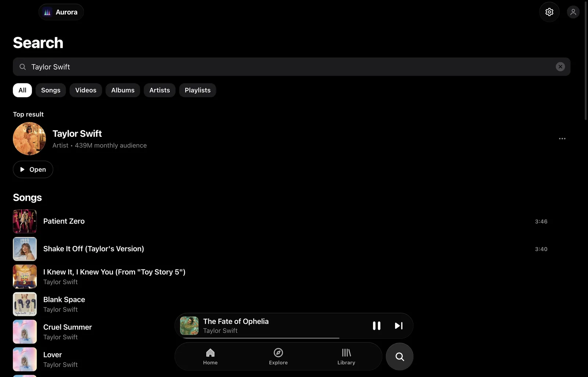Click Taylor Swift artist under now playing title
Image resolution: width=588 pixels, height=377 pixels.
[220, 331]
